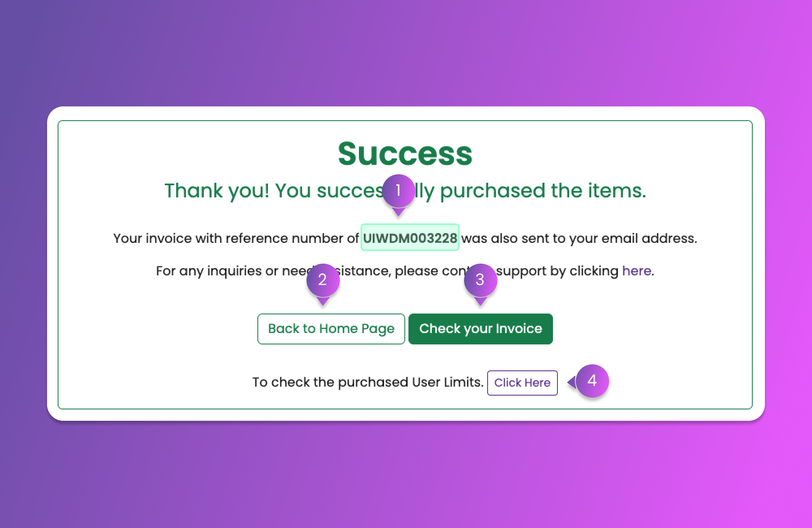Select the numbered marker 4 bubble
Screen dimensions: 812x528
point(592,381)
